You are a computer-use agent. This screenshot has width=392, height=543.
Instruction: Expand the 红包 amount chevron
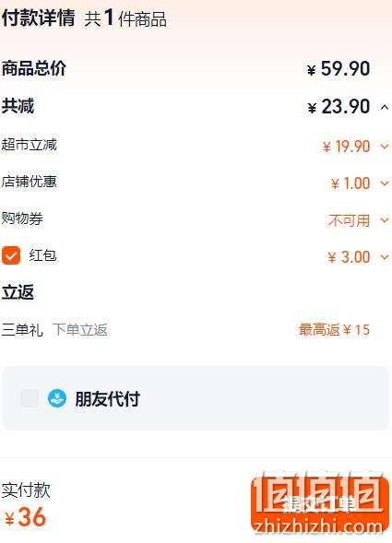(x=385, y=256)
